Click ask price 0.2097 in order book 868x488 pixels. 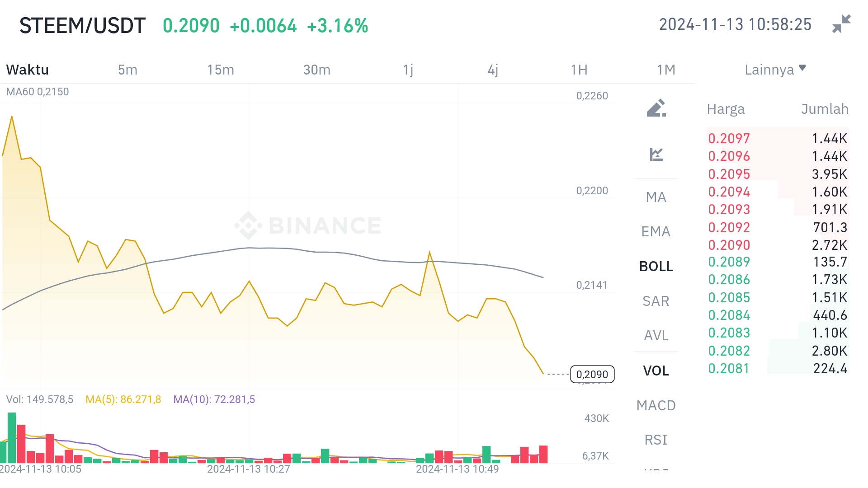pos(729,138)
